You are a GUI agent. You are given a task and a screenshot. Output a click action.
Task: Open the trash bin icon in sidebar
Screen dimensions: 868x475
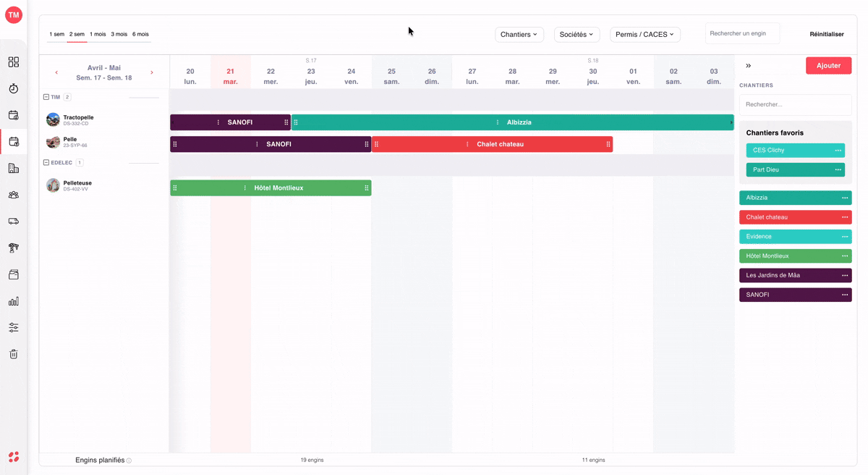pos(14,354)
